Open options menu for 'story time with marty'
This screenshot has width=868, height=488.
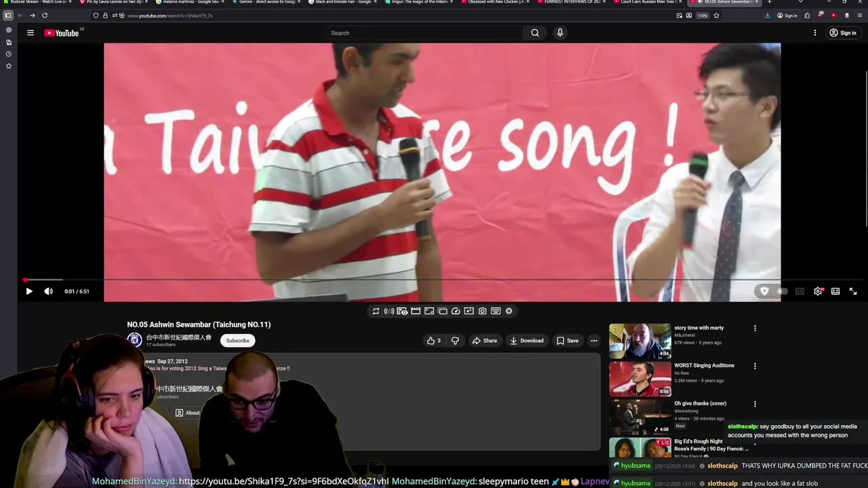coord(755,328)
